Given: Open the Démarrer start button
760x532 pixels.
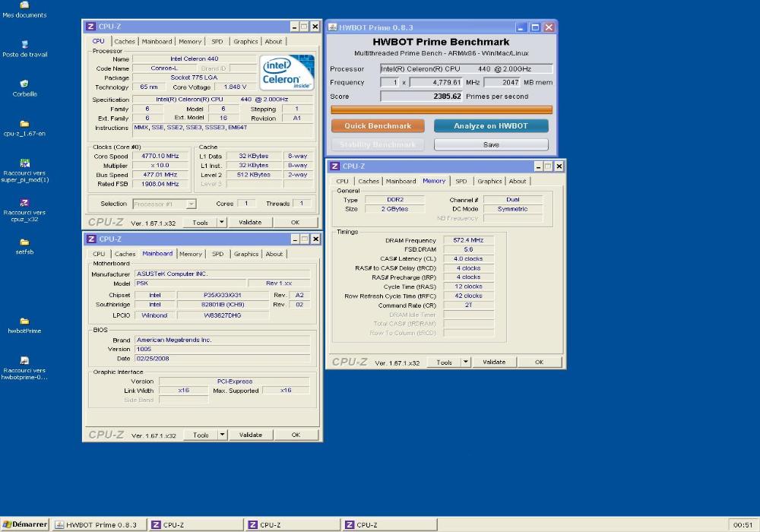Looking at the screenshot, I should point(25,524).
